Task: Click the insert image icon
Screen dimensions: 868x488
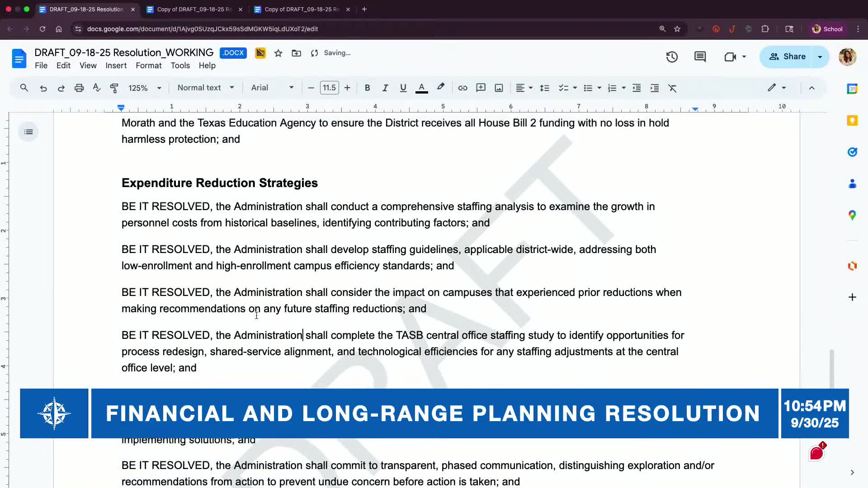Action: click(499, 88)
